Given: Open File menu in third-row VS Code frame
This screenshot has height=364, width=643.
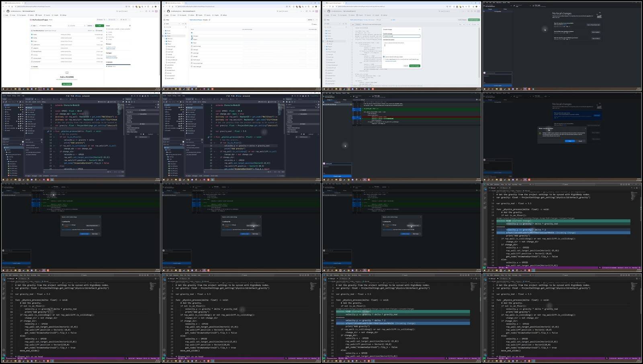Looking at the screenshot, I should pyautogui.click(x=487, y=184).
